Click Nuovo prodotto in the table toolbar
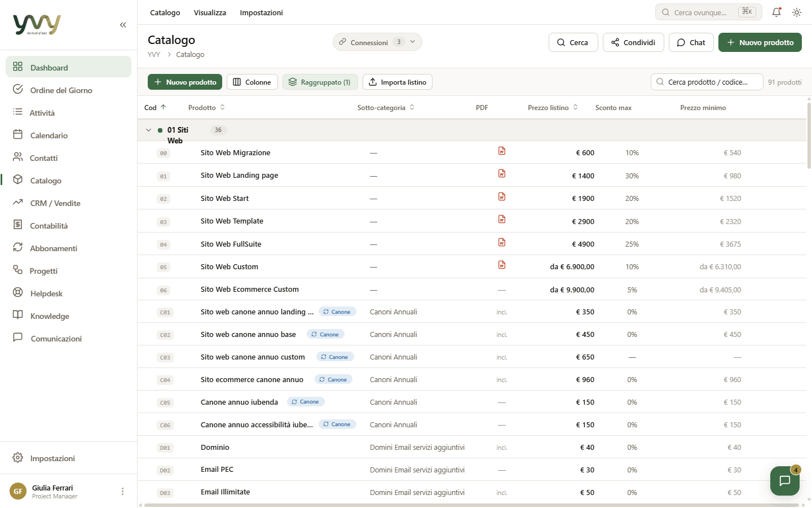Viewport: 812px width, 508px height. (185, 82)
